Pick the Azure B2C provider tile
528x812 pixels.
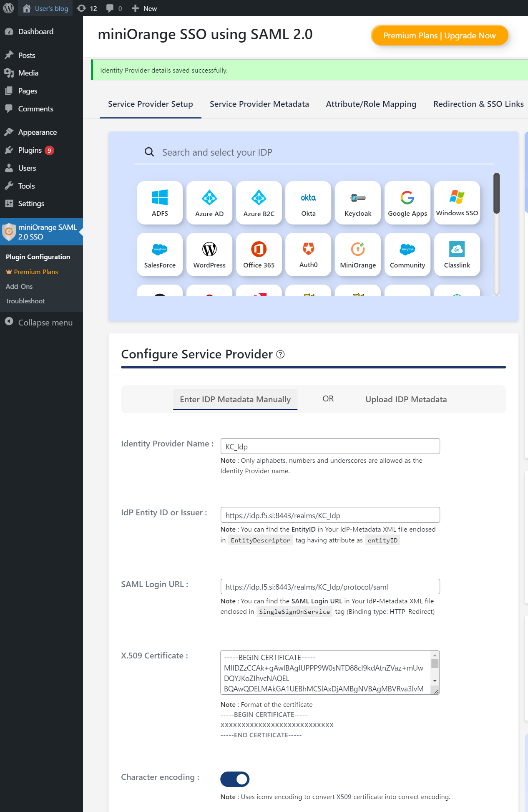(x=259, y=203)
